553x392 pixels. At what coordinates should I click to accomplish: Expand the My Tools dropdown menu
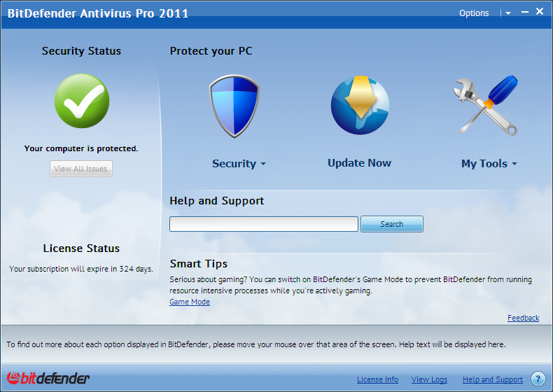[489, 164]
